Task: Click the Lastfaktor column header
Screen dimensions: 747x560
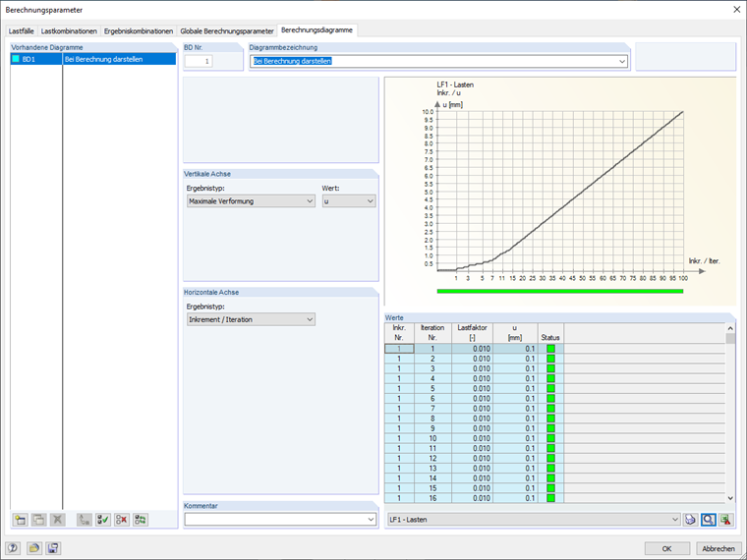Action: pos(472,333)
